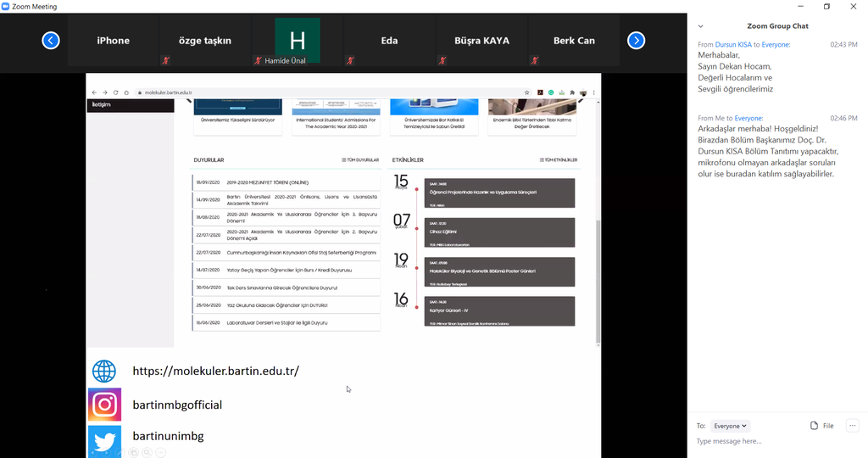Open the '2019-2020 MEZUNİYET TÖRENİ (ONLINE)' announcement
This screenshot has height=458, width=868.
pyautogui.click(x=268, y=182)
